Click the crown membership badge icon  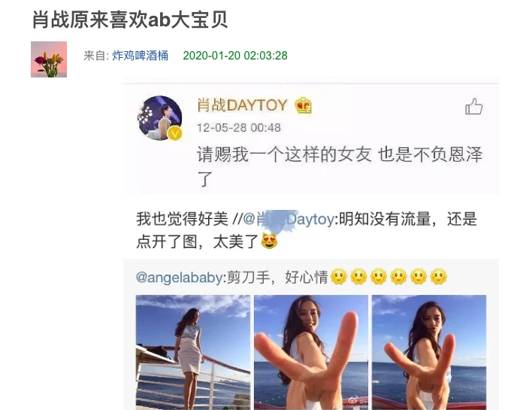(x=304, y=105)
